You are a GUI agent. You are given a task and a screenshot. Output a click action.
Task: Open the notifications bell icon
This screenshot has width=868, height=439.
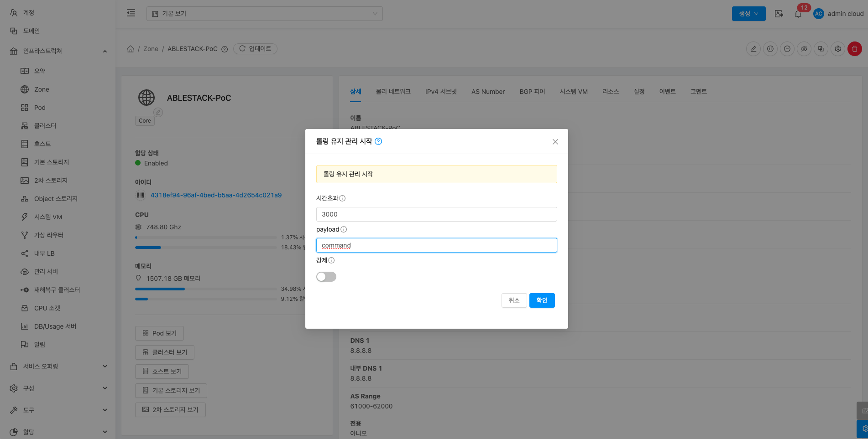click(798, 14)
